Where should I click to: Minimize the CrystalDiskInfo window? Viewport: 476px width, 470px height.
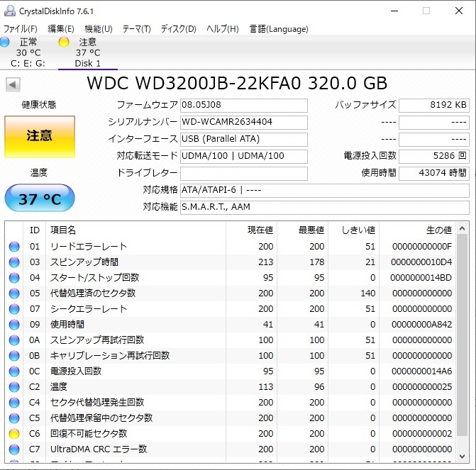point(394,11)
